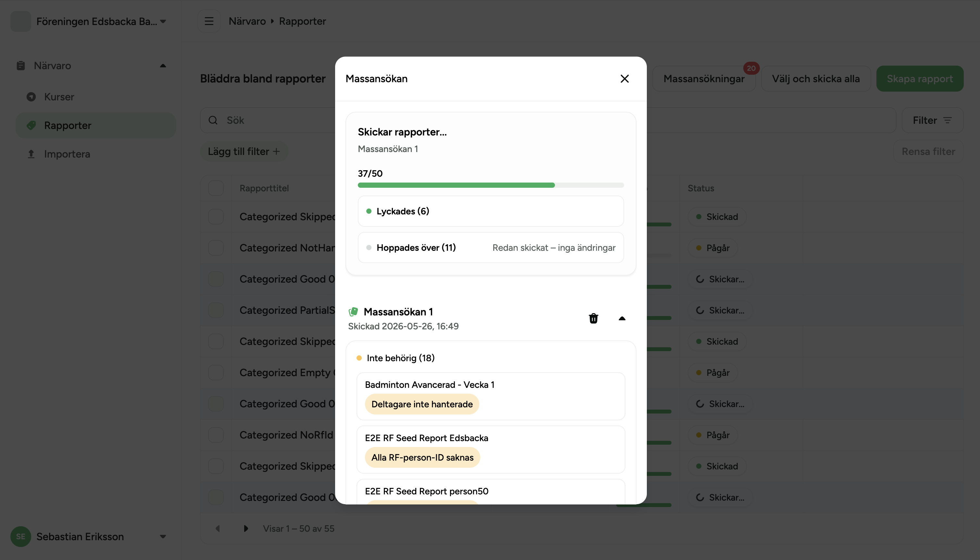
Task: Collapse the Närvaro sidebar section
Action: (163, 66)
